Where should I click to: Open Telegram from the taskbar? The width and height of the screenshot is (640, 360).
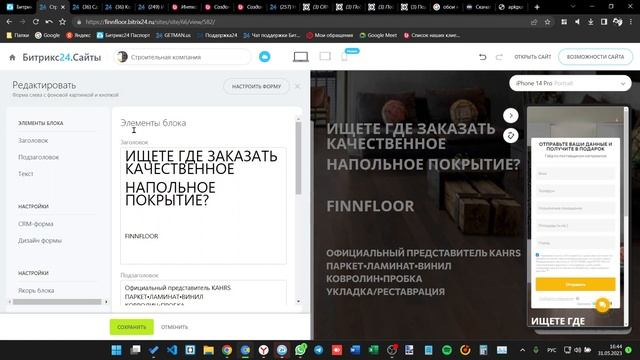(319, 350)
